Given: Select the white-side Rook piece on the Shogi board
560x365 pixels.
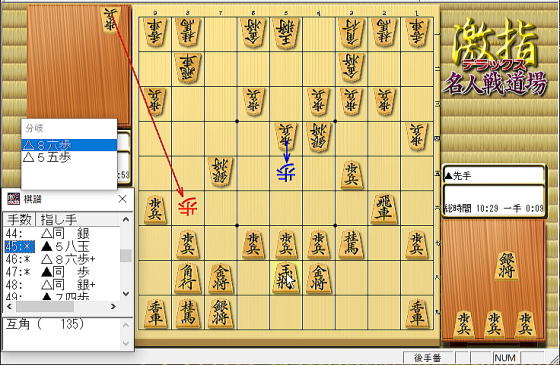Looking at the screenshot, I should [188, 68].
